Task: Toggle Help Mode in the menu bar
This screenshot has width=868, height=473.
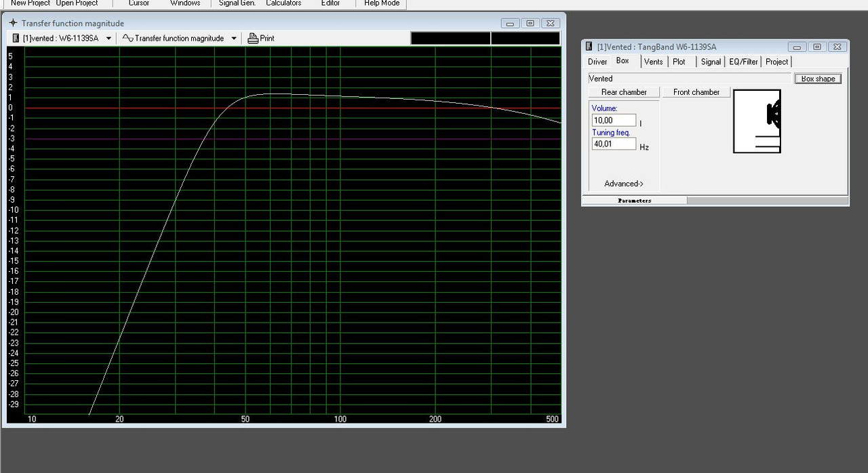Action: (x=382, y=3)
